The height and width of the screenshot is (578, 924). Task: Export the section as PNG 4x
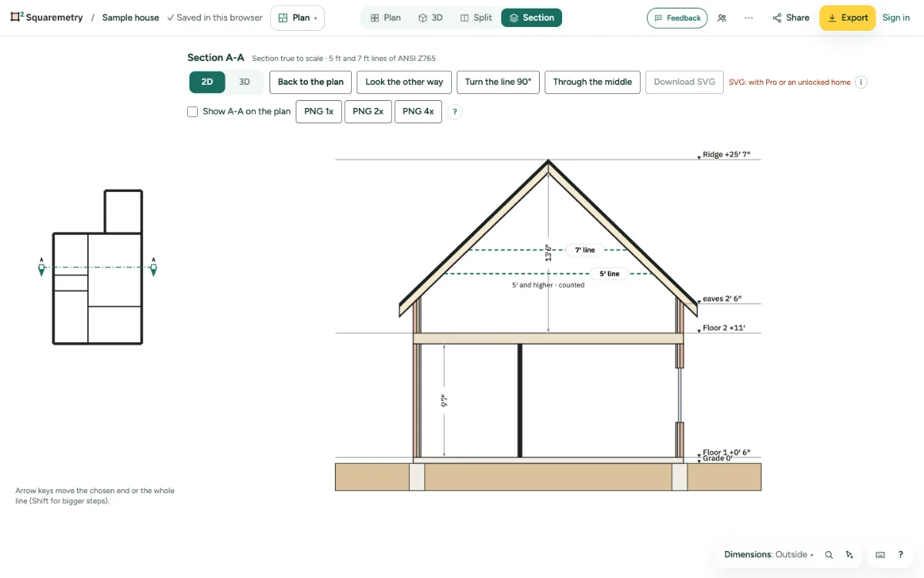coord(418,112)
